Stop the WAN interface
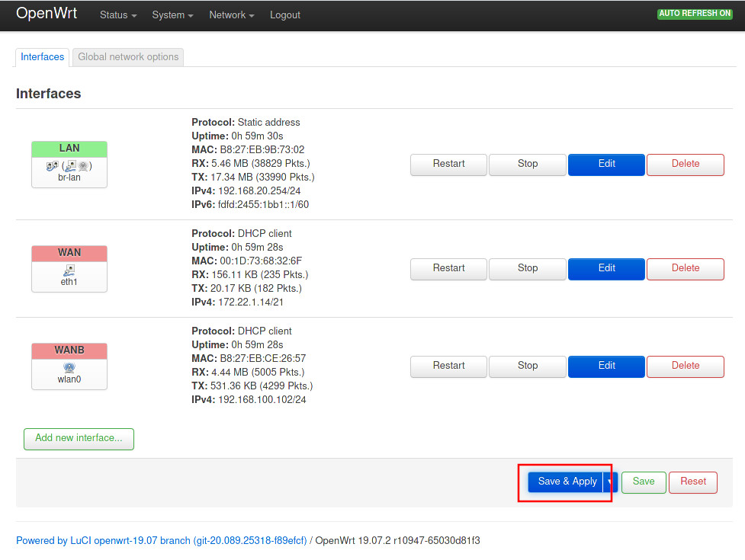745x560 pixels. [x=528, y=269]
